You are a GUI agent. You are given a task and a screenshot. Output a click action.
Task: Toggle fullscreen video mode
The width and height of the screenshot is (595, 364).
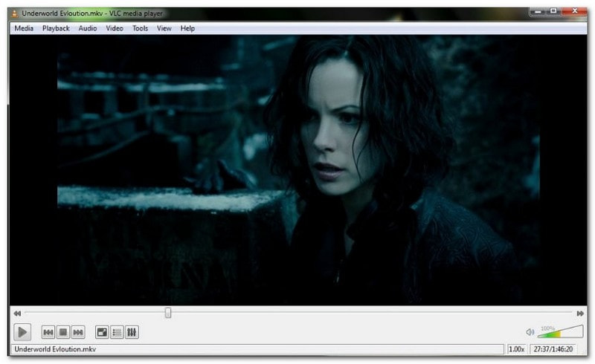(x=102, y=333)
